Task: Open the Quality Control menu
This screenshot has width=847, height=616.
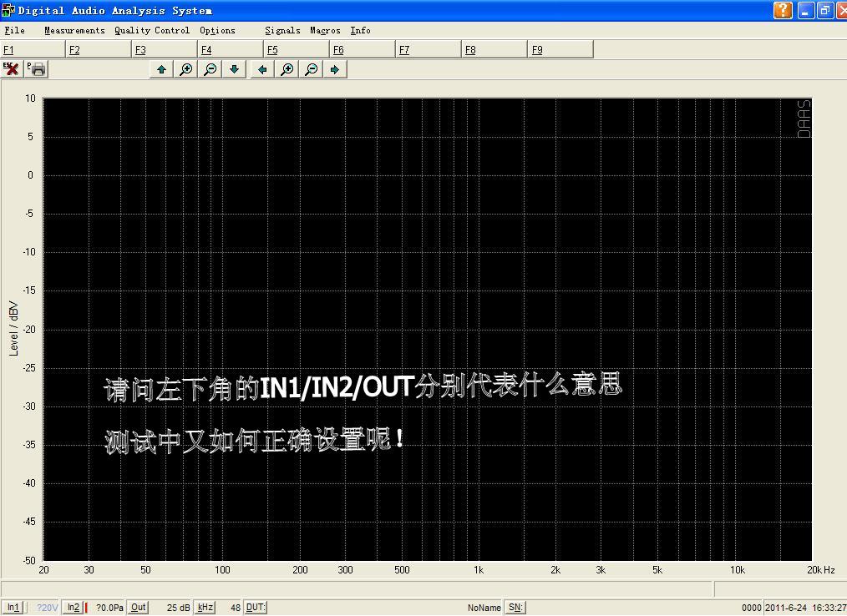Action: pos(152,30)
